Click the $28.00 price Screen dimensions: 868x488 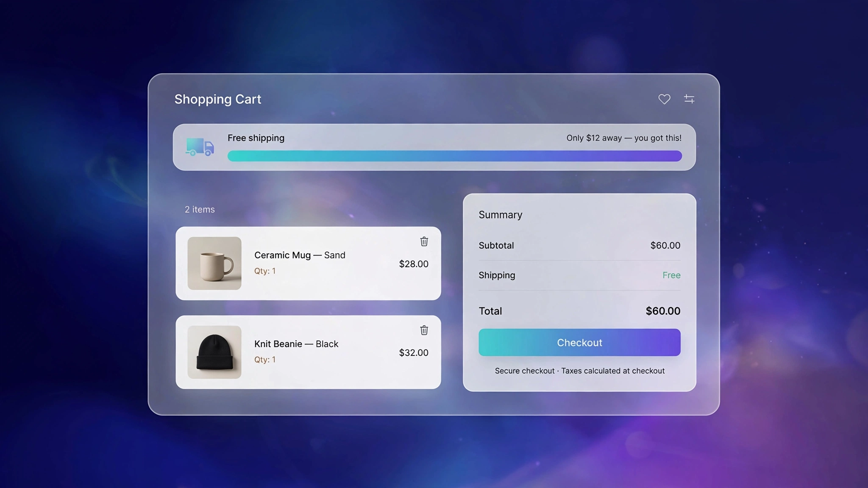414,264
